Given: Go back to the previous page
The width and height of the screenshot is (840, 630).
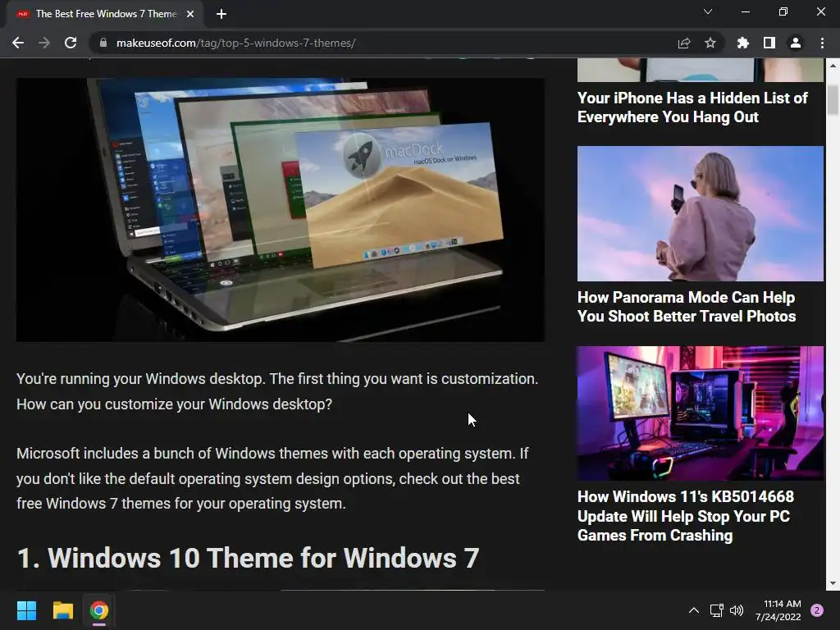Looking at the screenshot, I should [18, 43].
